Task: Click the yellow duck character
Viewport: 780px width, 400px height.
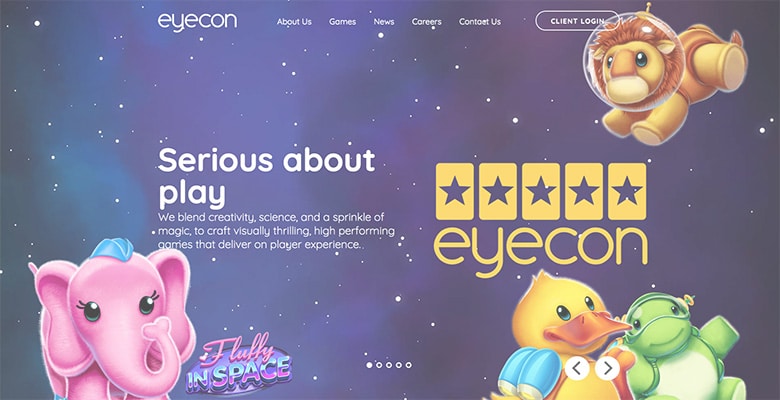Action: click(x=562, y=338)
